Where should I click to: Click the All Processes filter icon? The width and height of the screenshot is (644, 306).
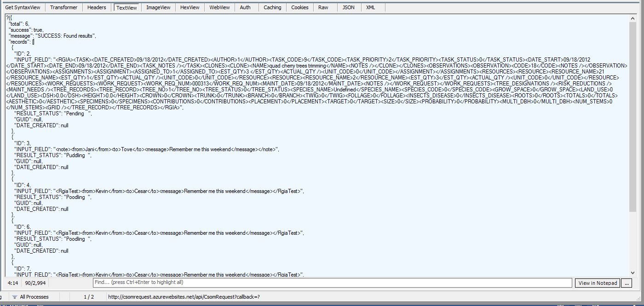(15, 297)
